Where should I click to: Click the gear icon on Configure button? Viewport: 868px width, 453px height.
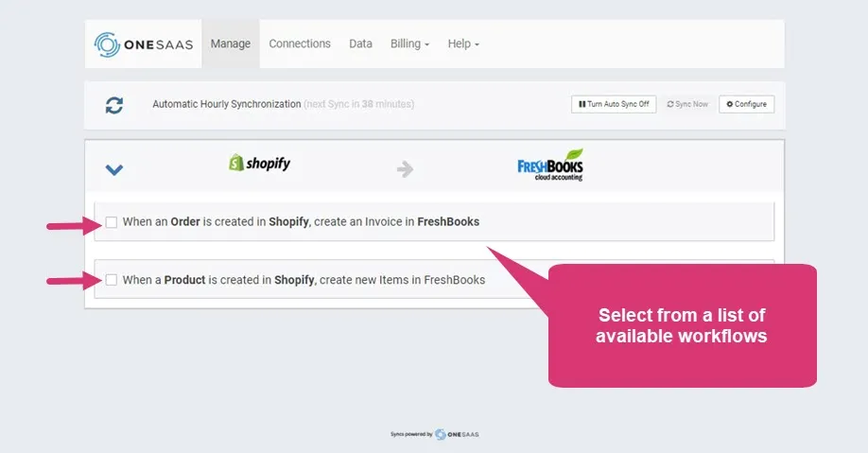click(730, 104)
